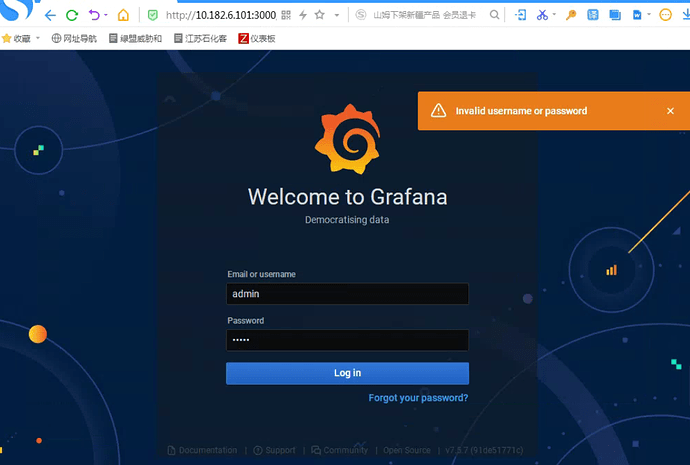Reload the page with the green refresh icon
Image resolution: width=690 pixels, height=465 pixels.
72,15
